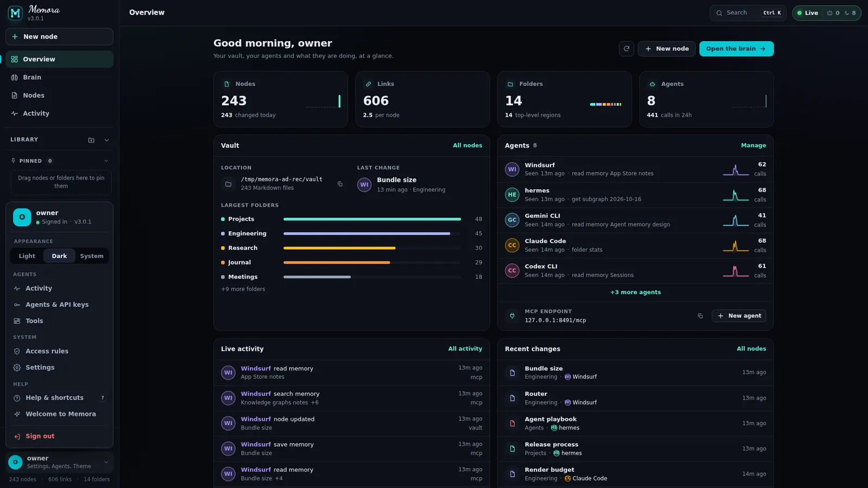Toggle the owner account menu at bottom
Image resolution: width=868 pixels, height=488 pixels.
pyautogui.click(x=60, y=462)
